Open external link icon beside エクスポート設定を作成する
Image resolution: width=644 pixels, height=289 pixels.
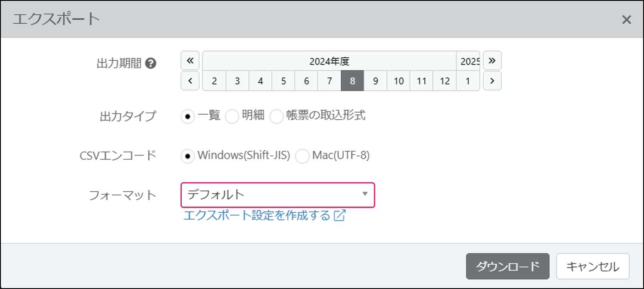pyautogui.click(x=339, y=215)
